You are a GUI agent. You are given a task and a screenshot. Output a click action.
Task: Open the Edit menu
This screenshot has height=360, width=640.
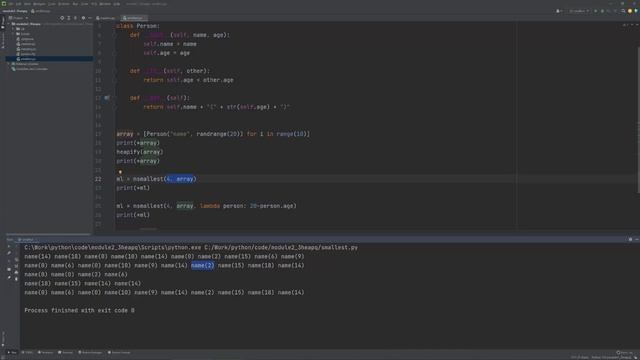(x=18, y=4)
